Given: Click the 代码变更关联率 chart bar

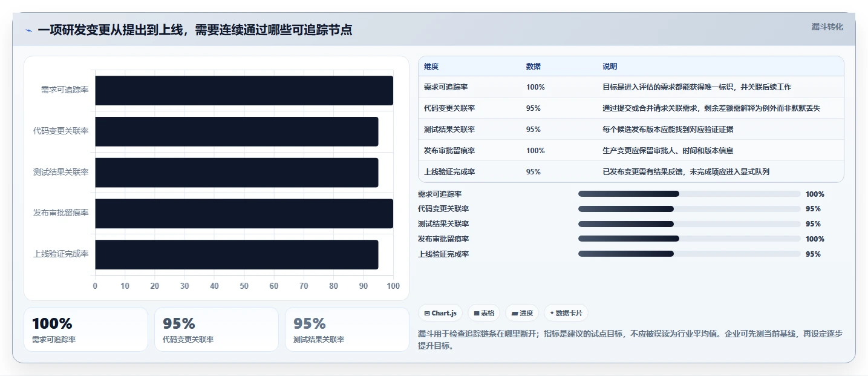Looking at the screenshot, I should pyautogui.click(x=237, y=131).
